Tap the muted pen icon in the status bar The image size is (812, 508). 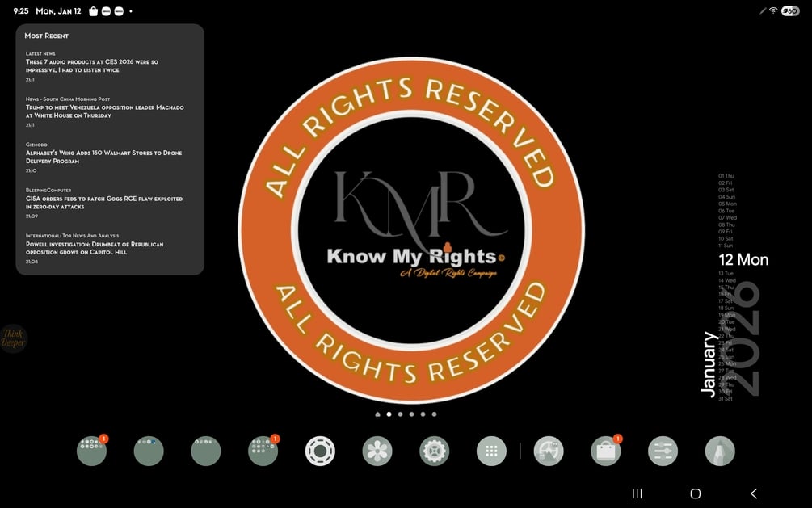tap(763, 10)
